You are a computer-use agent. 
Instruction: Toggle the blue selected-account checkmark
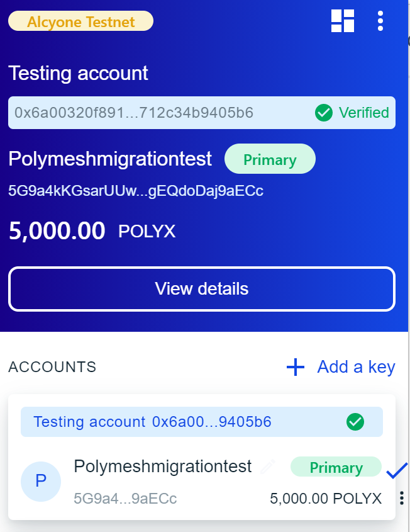397,471
